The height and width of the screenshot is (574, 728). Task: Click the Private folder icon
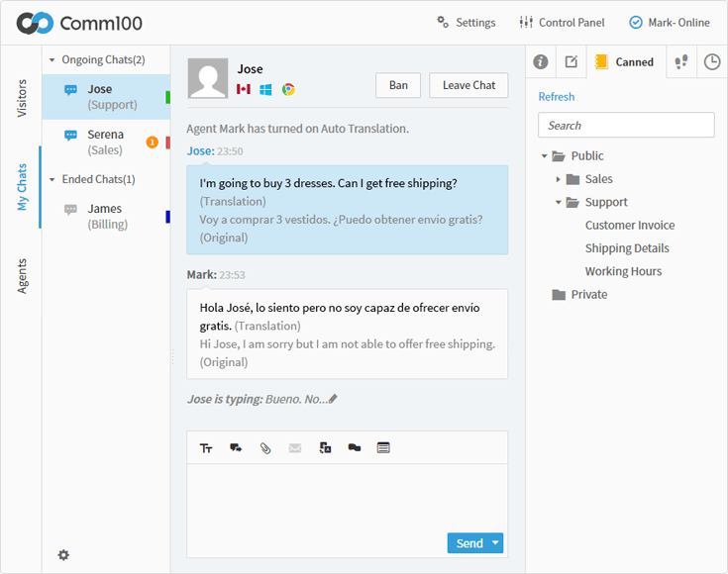click(x=559, y=295)
